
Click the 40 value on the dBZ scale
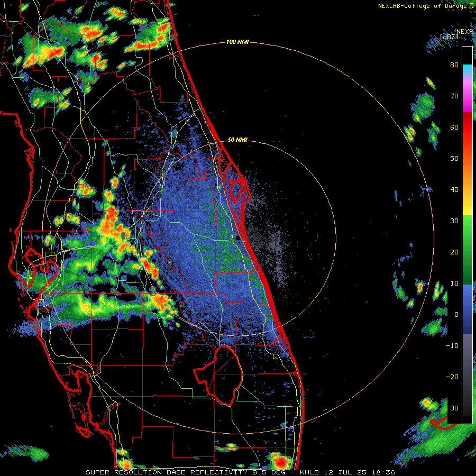pos(454,190)
